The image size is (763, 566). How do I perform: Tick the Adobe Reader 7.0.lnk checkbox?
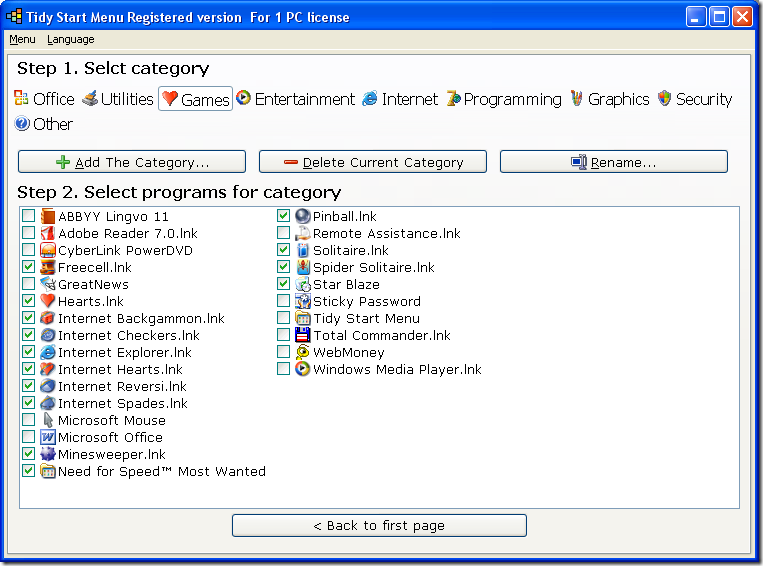pyautogui.click(x=29, y=233)
